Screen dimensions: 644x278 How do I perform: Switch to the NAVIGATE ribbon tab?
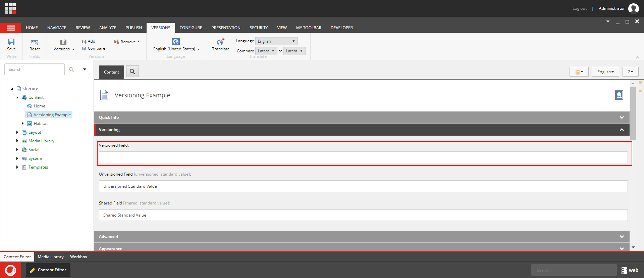(x=57, y=28)
